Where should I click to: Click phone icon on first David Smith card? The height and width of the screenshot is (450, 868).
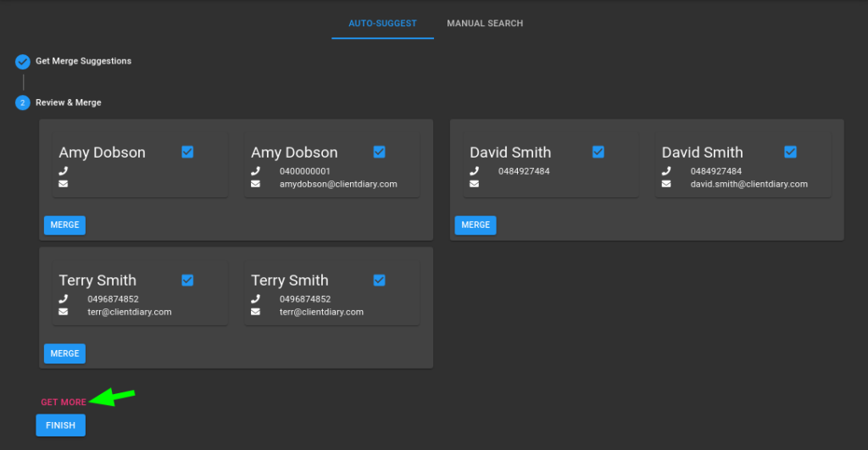click(475, 171)
